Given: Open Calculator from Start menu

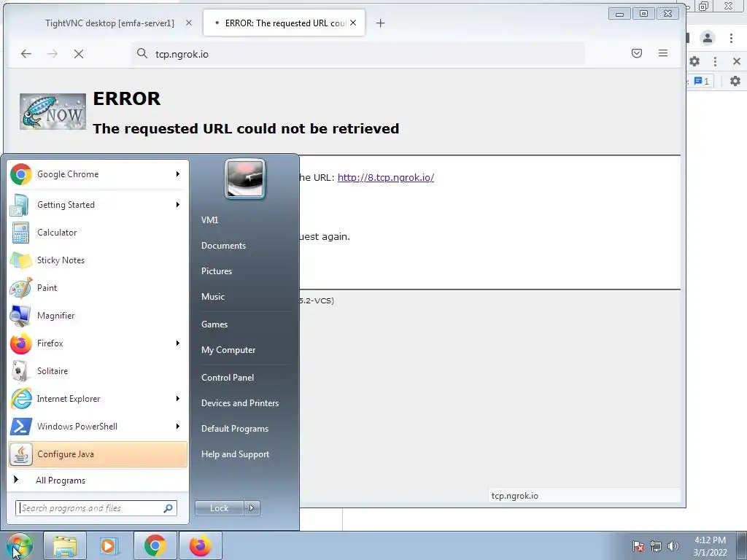Looking at the screenshot, I should click(x=98, y=233).
